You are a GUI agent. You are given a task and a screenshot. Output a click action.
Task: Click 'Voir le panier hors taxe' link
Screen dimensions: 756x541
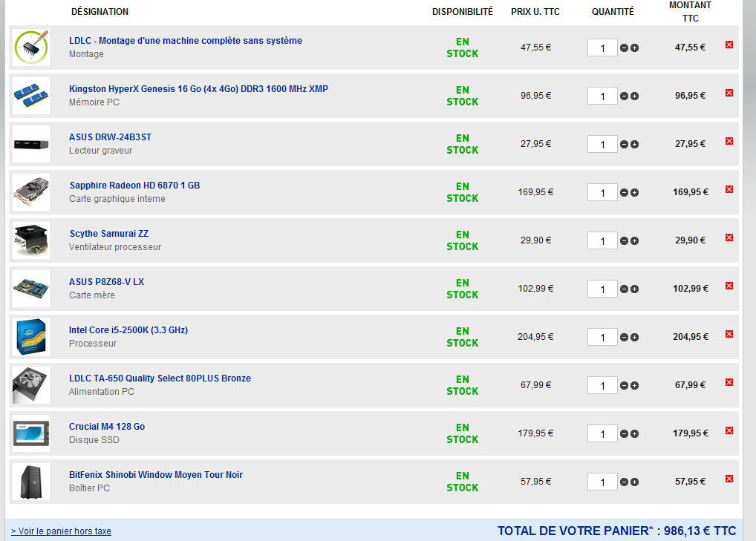click(61, 531)
